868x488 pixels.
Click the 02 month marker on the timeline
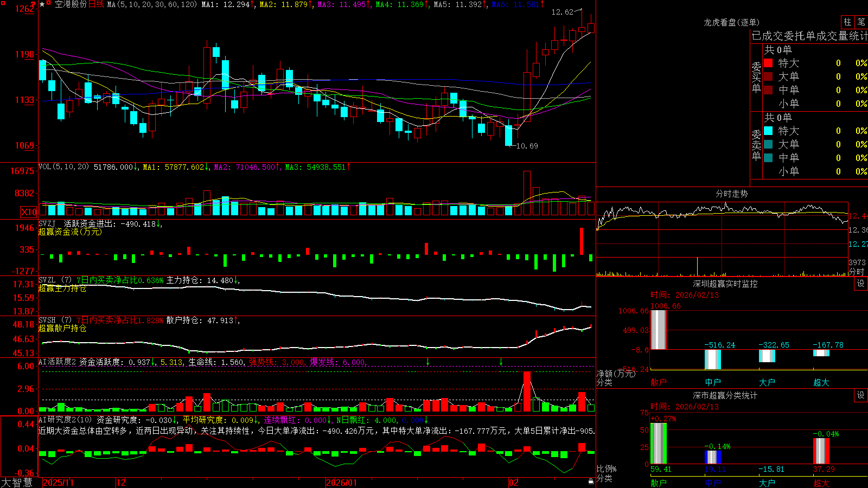(x=514, y=483)
